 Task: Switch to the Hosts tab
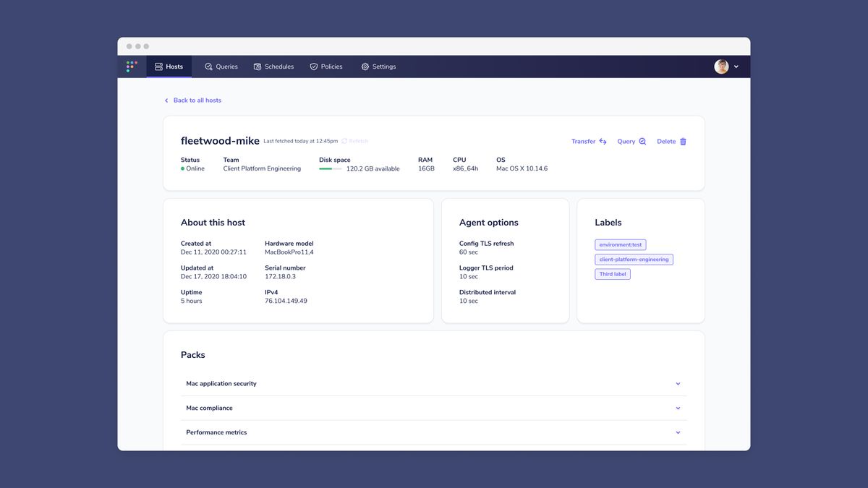tap(169, 66)
